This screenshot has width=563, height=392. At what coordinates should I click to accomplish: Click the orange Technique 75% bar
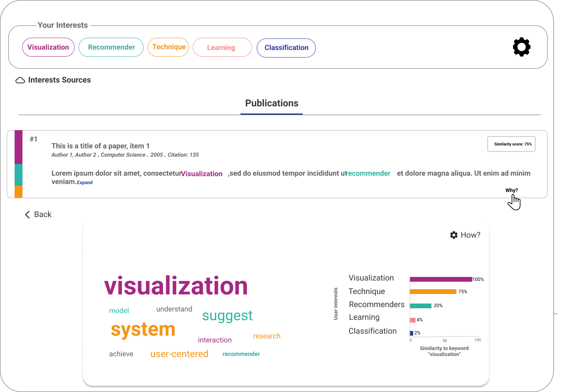coord(433,292)
